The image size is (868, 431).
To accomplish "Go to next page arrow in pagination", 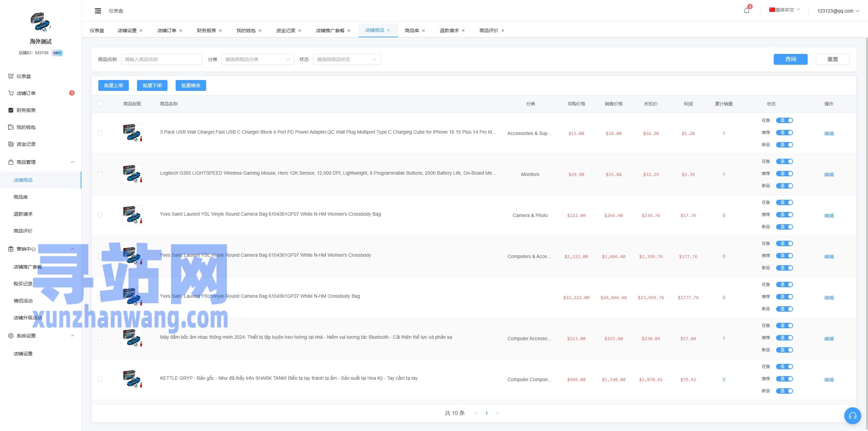I will [497, 413].
